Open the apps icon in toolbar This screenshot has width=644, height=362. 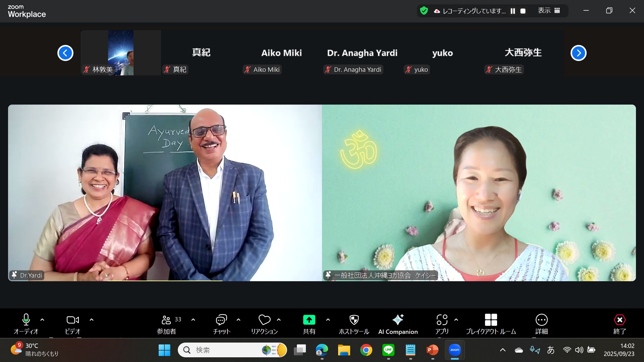click(442, 320)
